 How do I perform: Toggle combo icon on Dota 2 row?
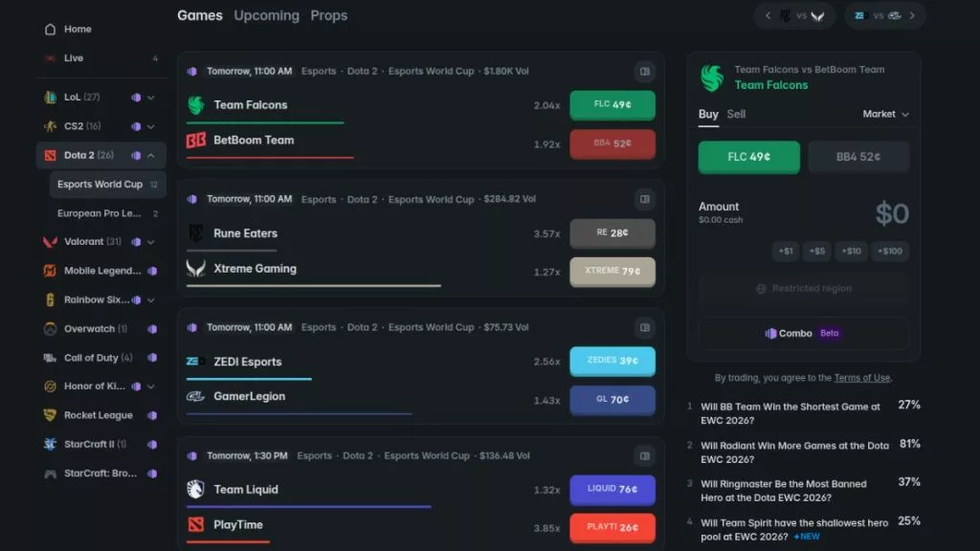136,156
